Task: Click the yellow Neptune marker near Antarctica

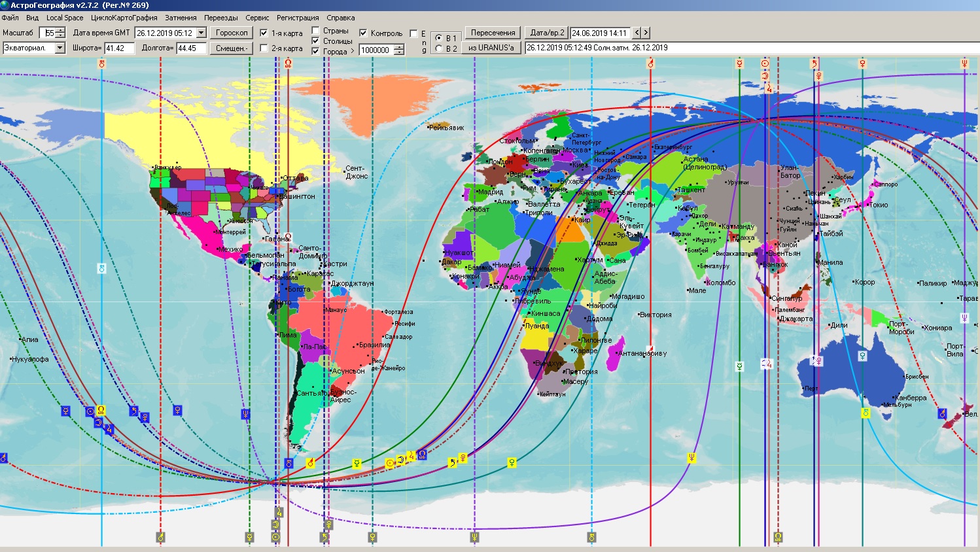Action: pyautogui.click(x=691, y=458)
